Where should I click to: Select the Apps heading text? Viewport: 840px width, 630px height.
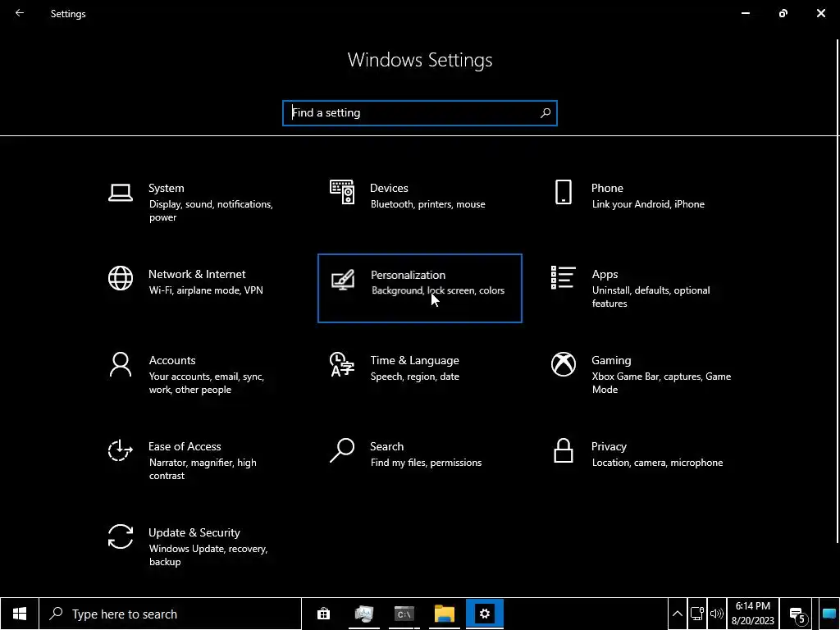tap(605, 274)
